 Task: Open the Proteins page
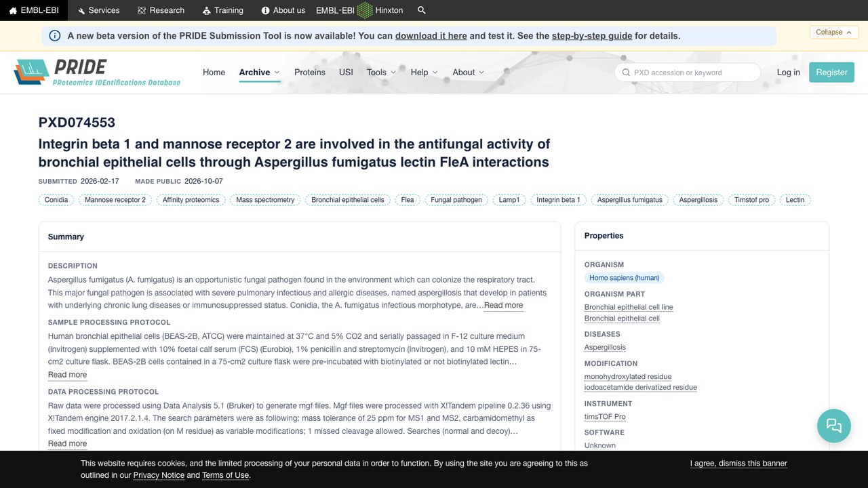pyautogui.click(x=310, y=73)
